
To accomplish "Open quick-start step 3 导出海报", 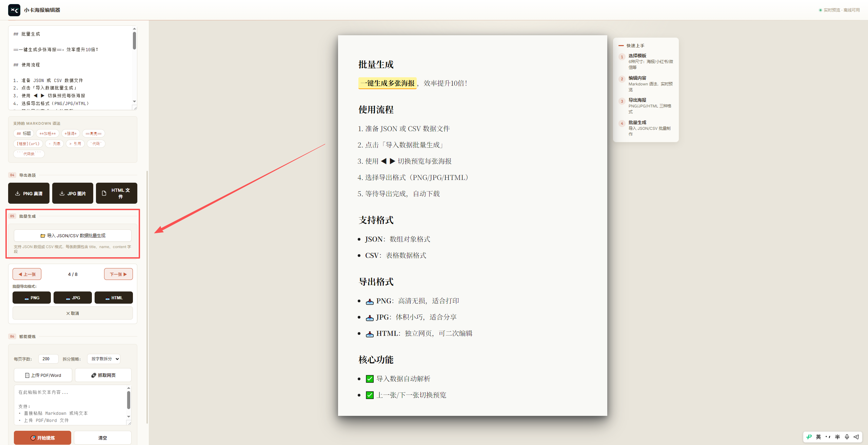I will click(646, 106).
